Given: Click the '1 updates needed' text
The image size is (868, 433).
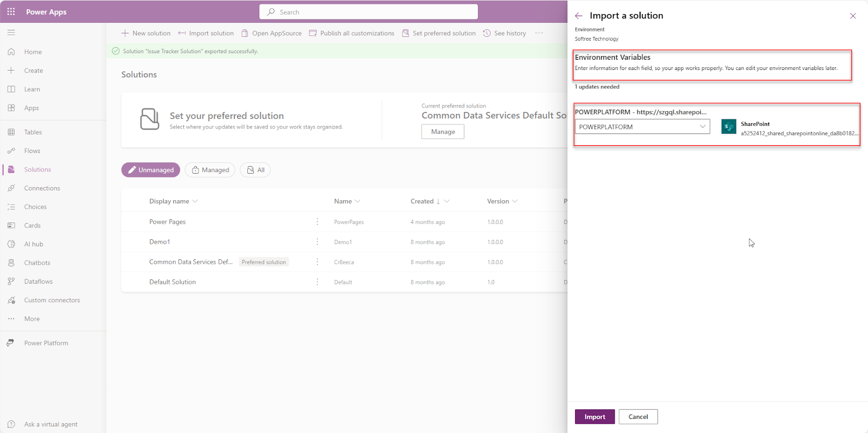Looking at the screenshot, I should (597, 87).
